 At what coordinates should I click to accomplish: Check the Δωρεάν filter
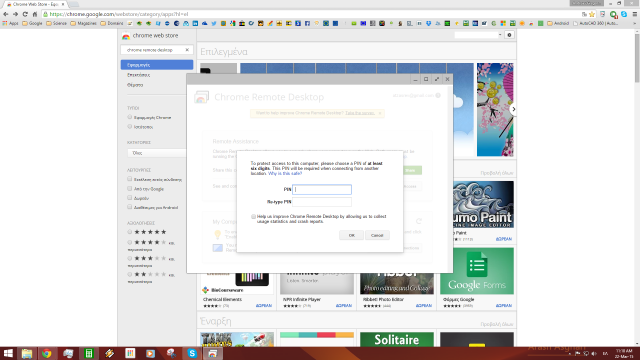coord(130,198)
